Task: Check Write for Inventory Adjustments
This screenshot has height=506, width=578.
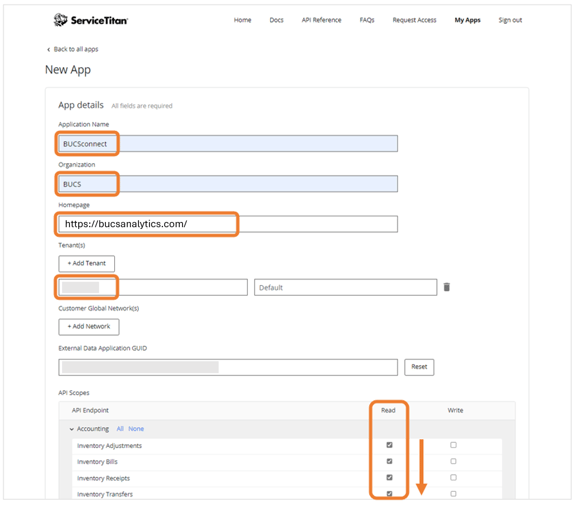Action: coord(453,445)
